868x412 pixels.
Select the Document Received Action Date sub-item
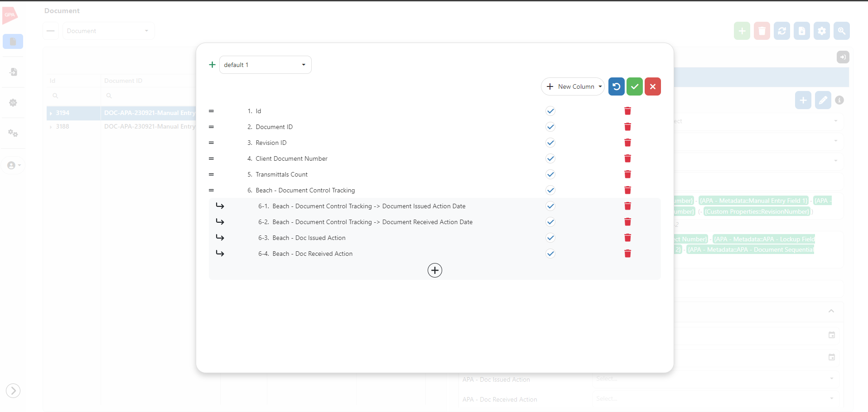pyautogui.click(x=372, y=222)
